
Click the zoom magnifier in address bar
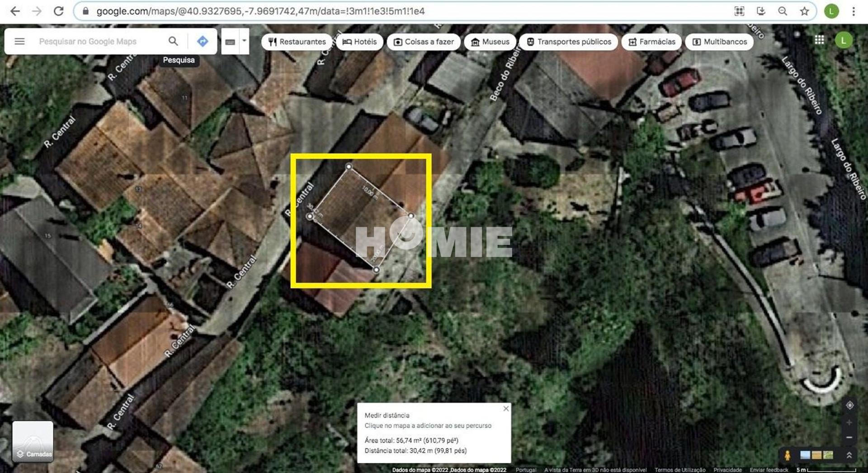pyautogui.click(x=783, y=11)
